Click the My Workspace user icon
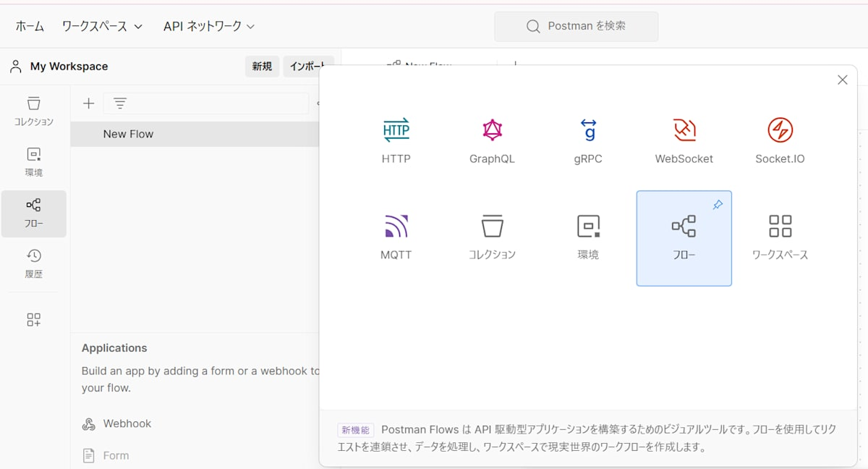Image resolution: width=868 pixels, height=469 pixels. tap(16, 67)
